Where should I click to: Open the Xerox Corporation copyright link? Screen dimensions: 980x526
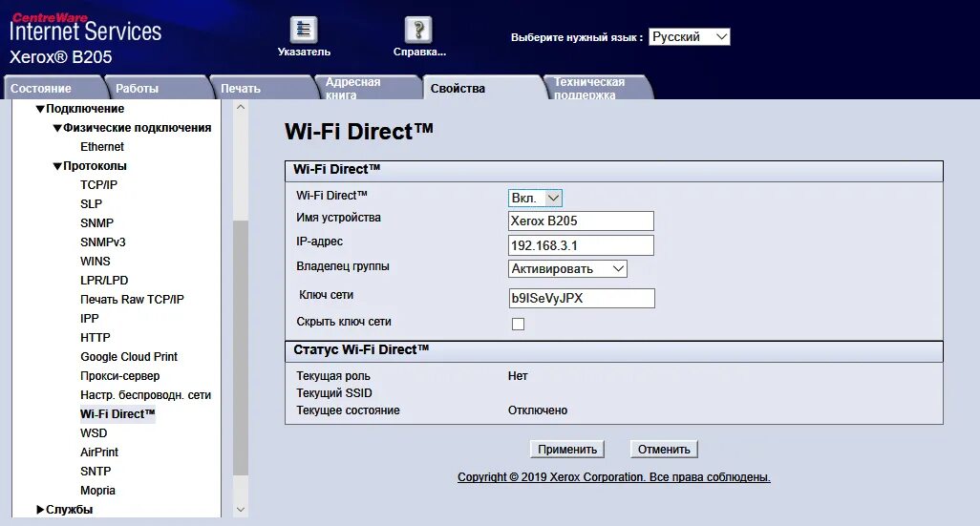(614, 477)
